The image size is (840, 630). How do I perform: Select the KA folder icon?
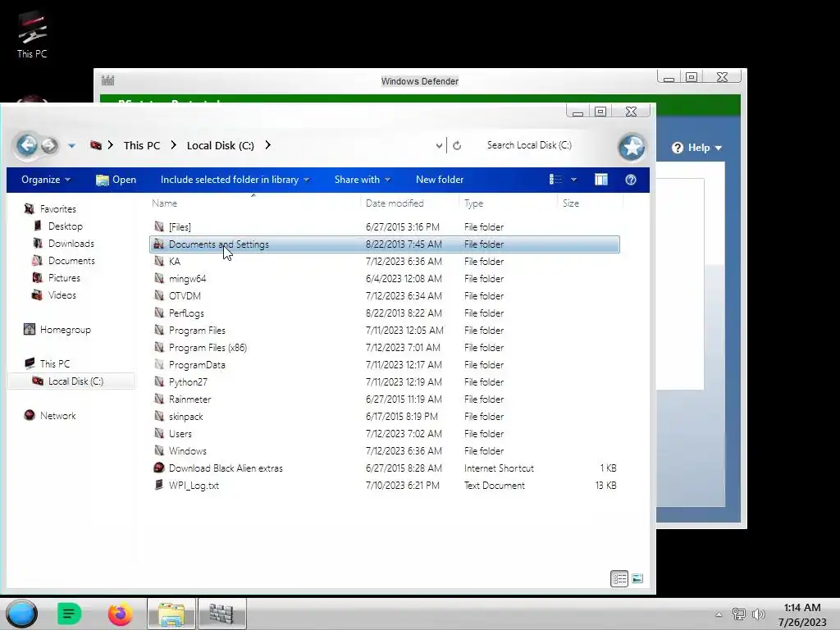pyautogui.click(x=158, y=261)
